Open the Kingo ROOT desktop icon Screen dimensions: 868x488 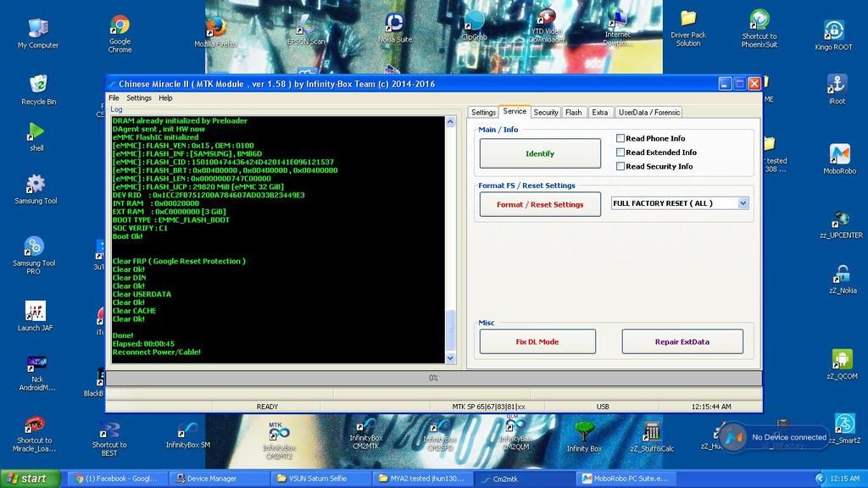coord(834,30)
